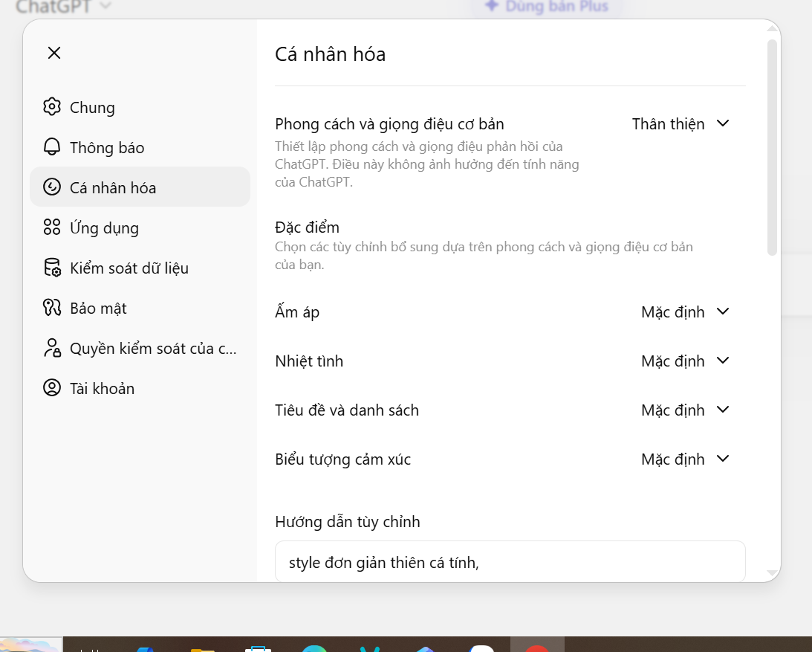Click the parental controls person-lock icon
The image size is (812, 652).
[51, 348]
